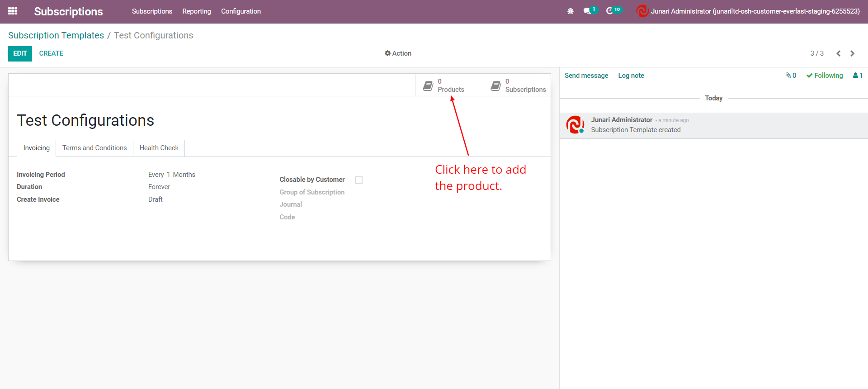
Task: Open the Reporting menu
Action: [196, 11]
